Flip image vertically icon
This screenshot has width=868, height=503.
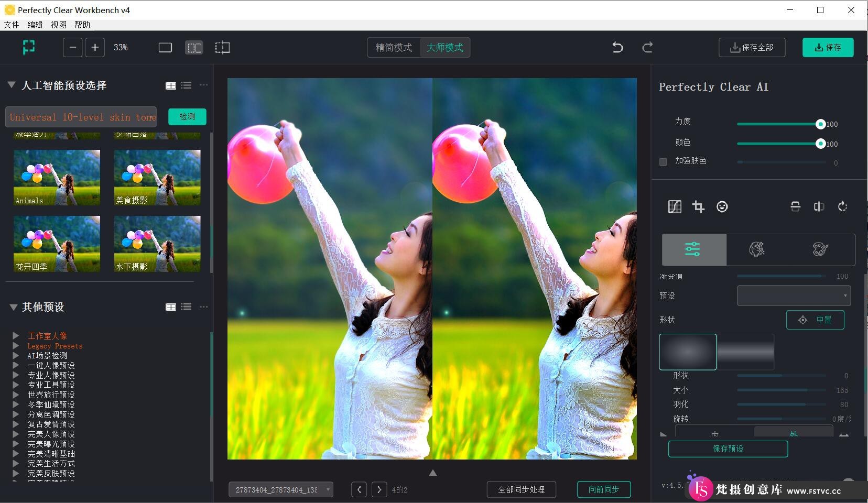(x=795, y=206)
